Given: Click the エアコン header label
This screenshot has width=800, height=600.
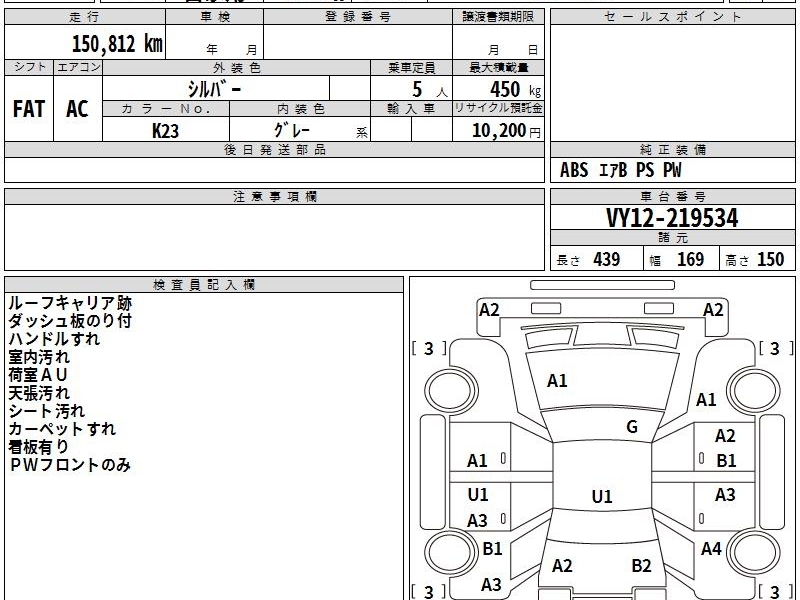Looking at the screenshot, I should coord(78,67).
